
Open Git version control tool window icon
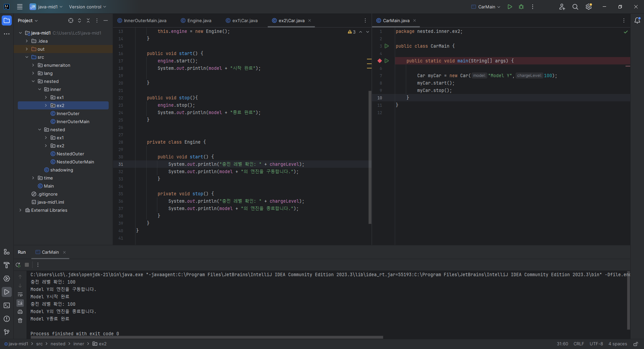tap(7, 332)
